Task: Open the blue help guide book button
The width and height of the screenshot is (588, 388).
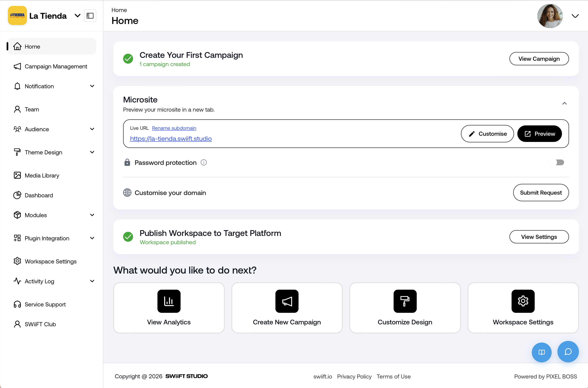Action: click(x=542, y=352)
